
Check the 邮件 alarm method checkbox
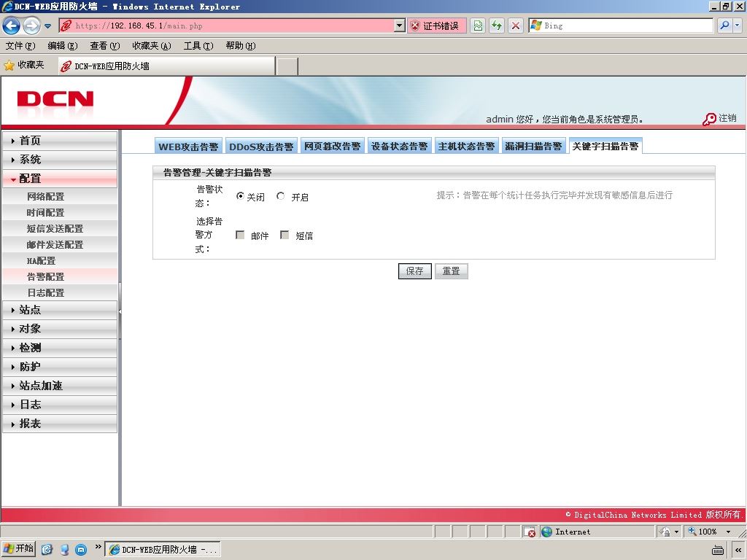[240, 236]
